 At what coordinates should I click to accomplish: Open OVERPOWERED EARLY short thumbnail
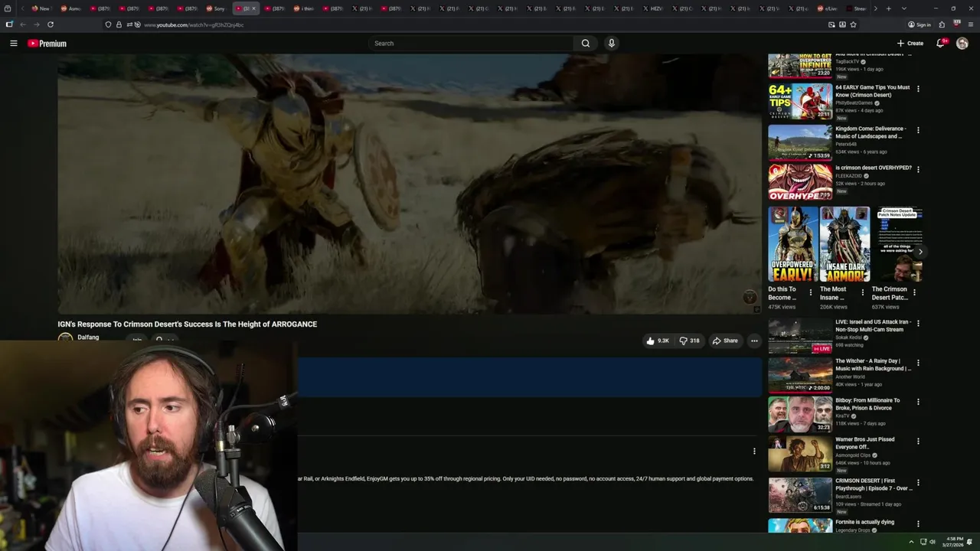click(793, 244)
